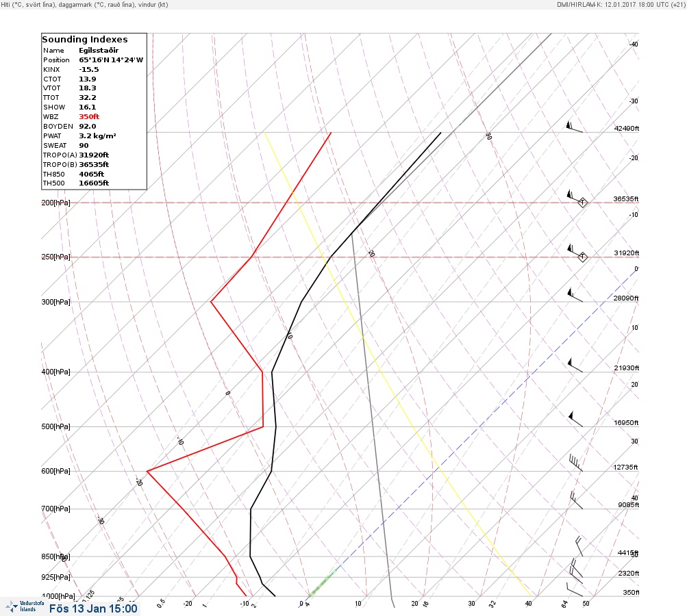Click the 42490ft height label
The image size is (687, 616).
point(627,128)
